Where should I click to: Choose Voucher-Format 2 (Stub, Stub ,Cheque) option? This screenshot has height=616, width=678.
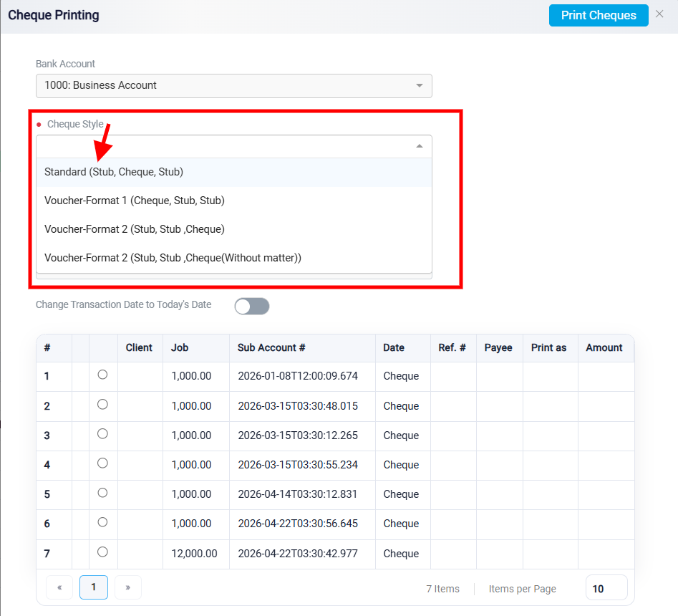click(x=234, y=229)
